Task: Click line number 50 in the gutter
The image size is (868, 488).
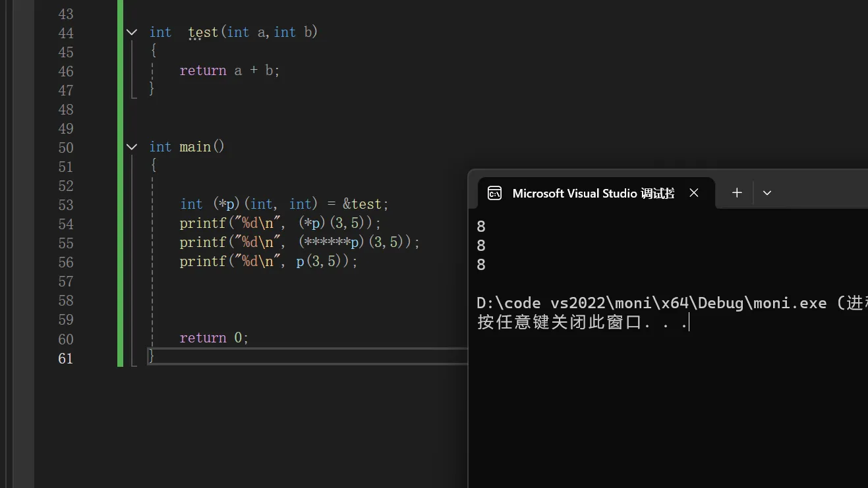Action: 66,148
